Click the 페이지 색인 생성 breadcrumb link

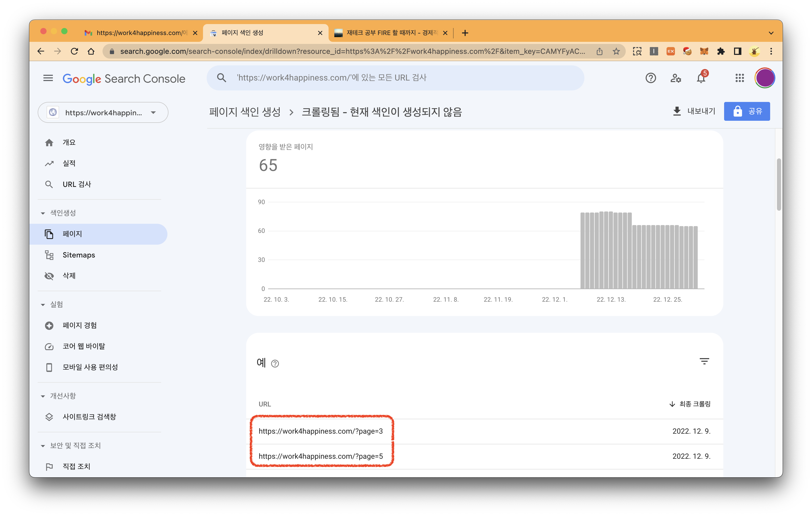[x=245, y=112]
